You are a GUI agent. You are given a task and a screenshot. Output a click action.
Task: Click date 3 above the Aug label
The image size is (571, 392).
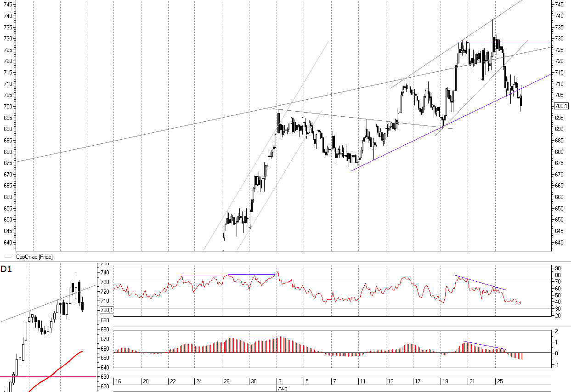click(281, 381)
